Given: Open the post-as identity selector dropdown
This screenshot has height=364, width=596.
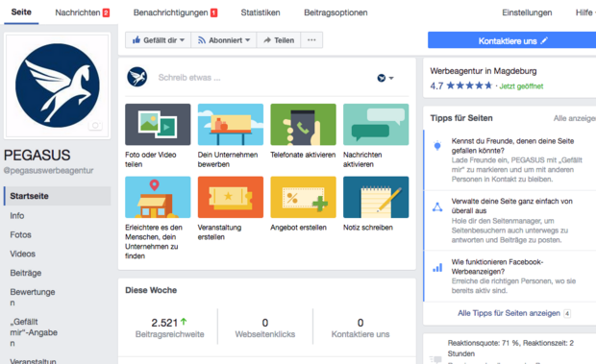Looking at the screenshot, I should 385,78.
